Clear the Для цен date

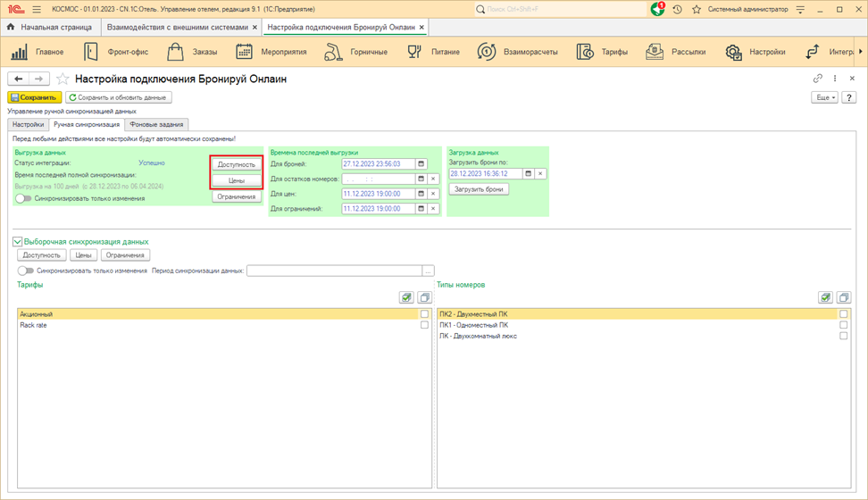click(x=433, y=194)
